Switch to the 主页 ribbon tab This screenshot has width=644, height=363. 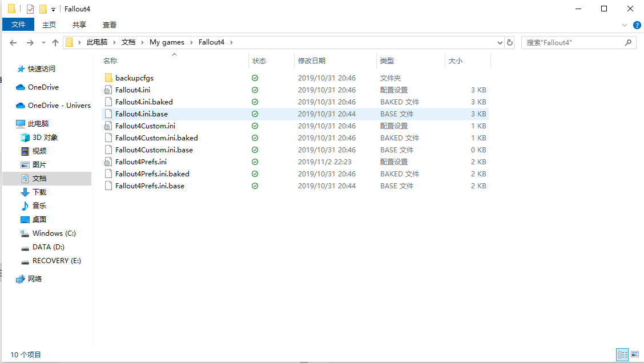coord(49,25)
